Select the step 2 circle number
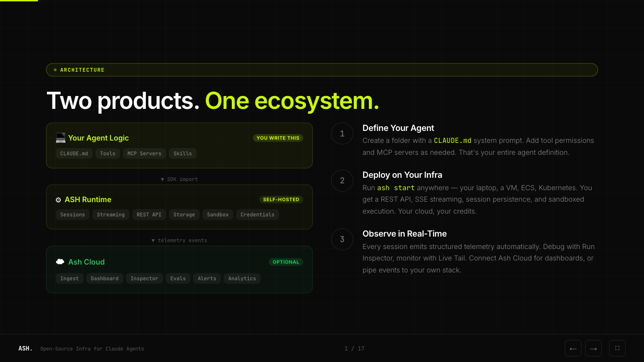This screenshot has height=362, width=644. click(x=342, y=181)
